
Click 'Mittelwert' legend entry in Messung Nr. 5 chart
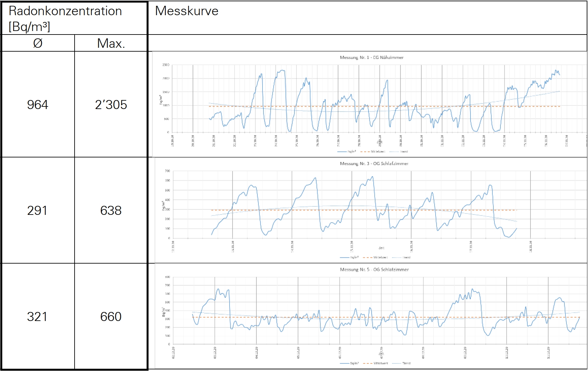[x=375, y=363]
